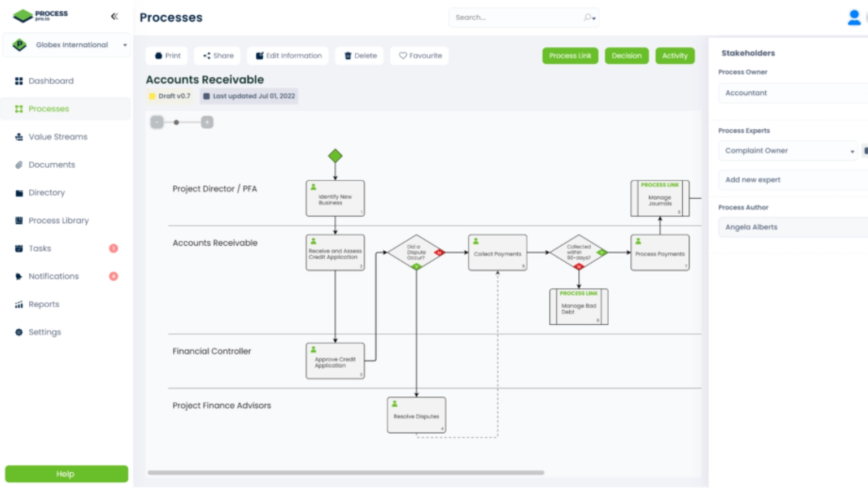
Task: Click person icon on Identify New Business
Action: [313, 187]
